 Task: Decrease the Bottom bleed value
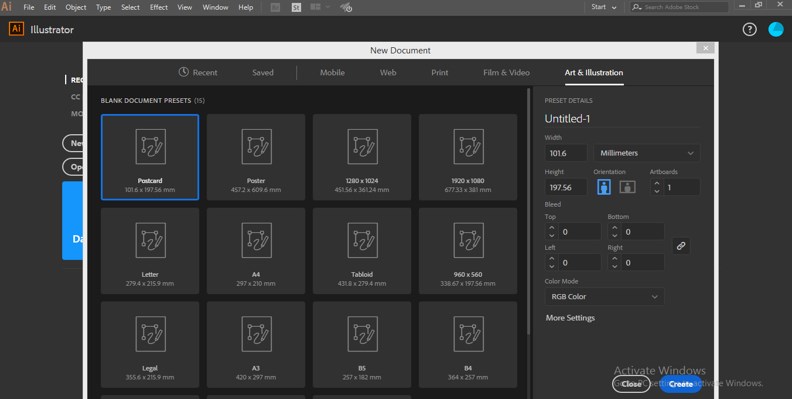pyautogui.click(x=615, y=236)
